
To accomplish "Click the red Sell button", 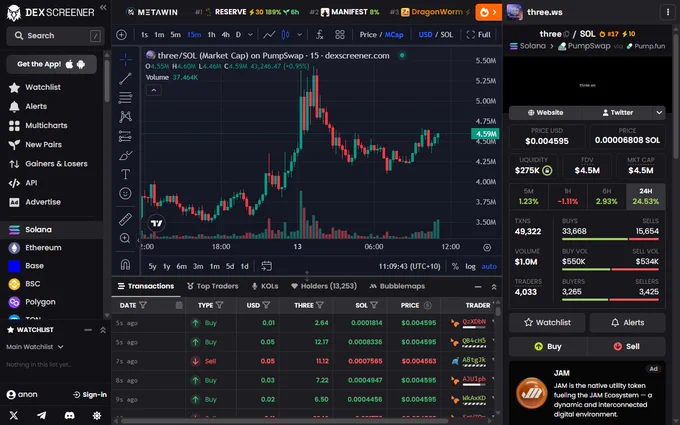I will pos(627,347).
